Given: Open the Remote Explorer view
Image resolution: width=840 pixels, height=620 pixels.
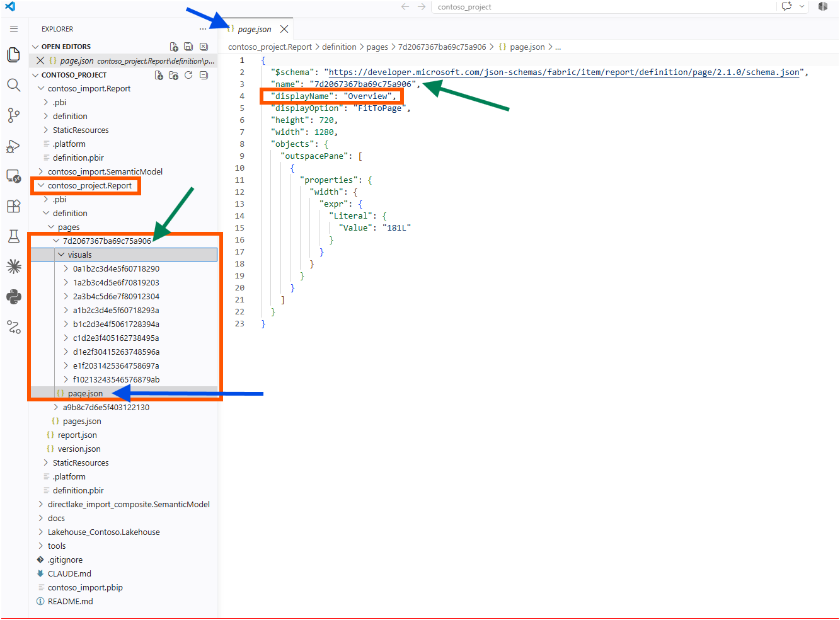Looking at the screenshot, I should (13, 176).
